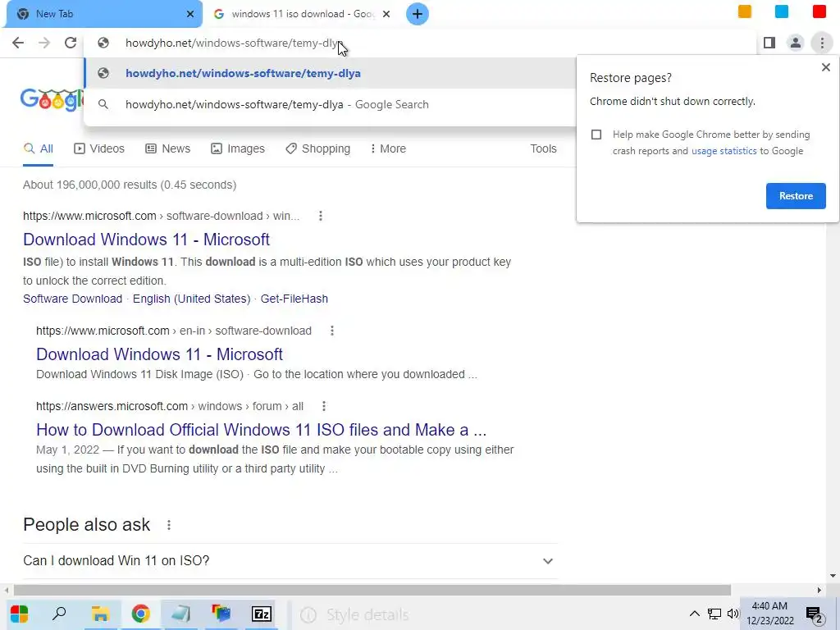Dismiss the Restore pages popup
The height and width of the screenshot is (630, 840).
point(825,67)
